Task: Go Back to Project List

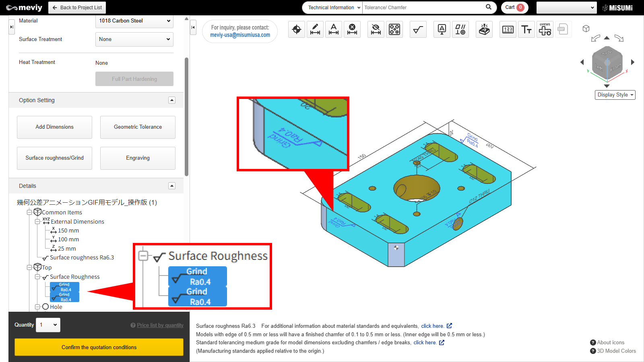Action: [x=77, y=7]
